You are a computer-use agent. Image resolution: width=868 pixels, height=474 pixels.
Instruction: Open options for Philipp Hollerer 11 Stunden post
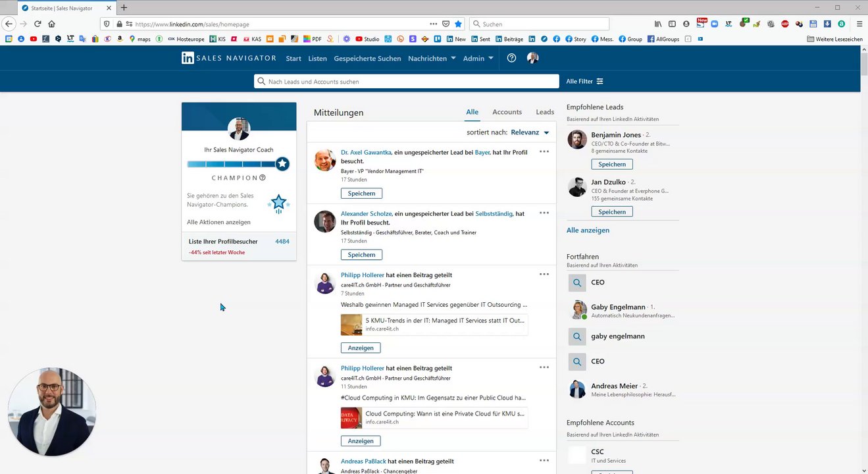pyautogui.click(x=544, y=367)
